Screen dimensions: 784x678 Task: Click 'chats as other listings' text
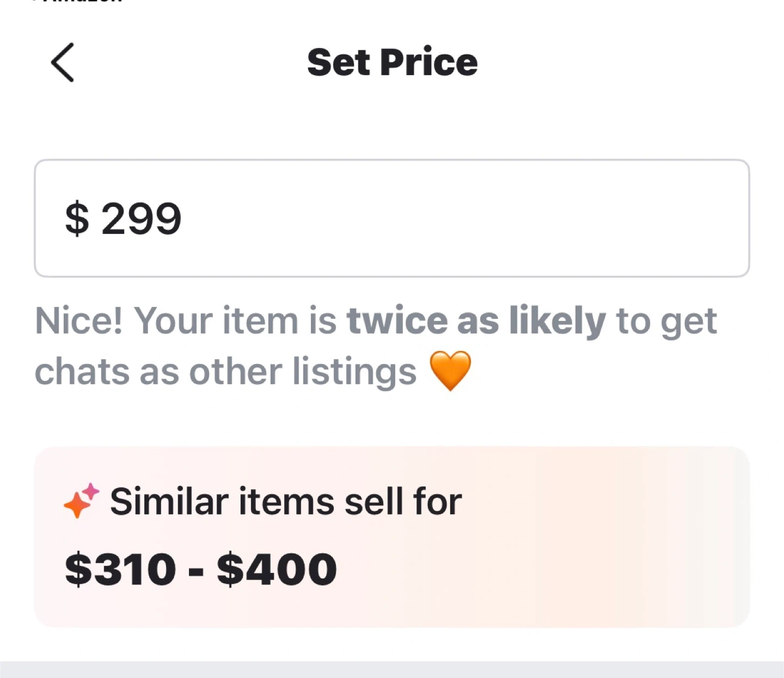pos(225,372)
